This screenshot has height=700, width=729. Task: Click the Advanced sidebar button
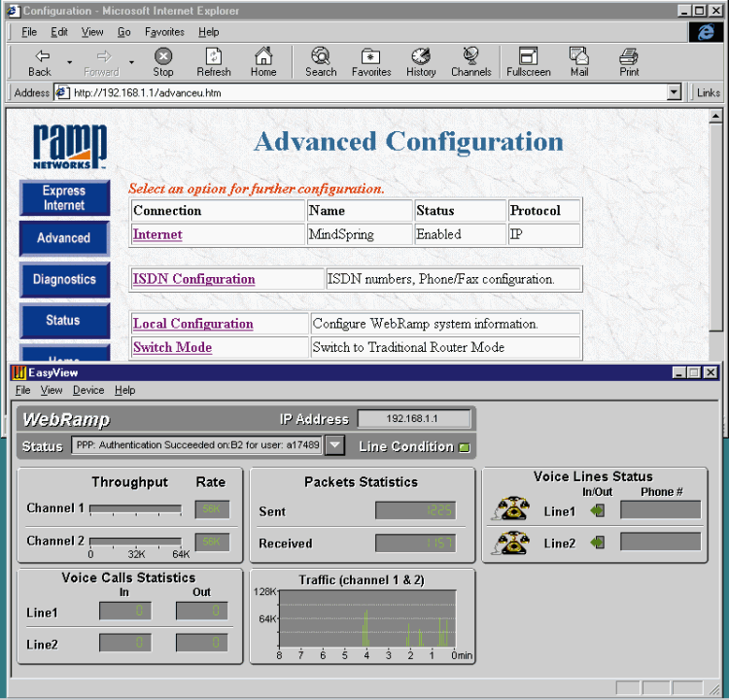[x=64, y=238]
